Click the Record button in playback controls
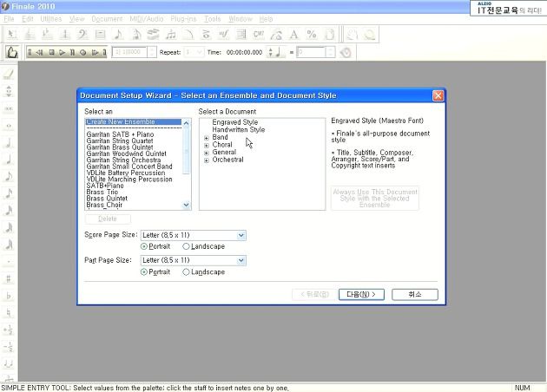Viewport: 547px width, 392px height. (x=83, y=53)
